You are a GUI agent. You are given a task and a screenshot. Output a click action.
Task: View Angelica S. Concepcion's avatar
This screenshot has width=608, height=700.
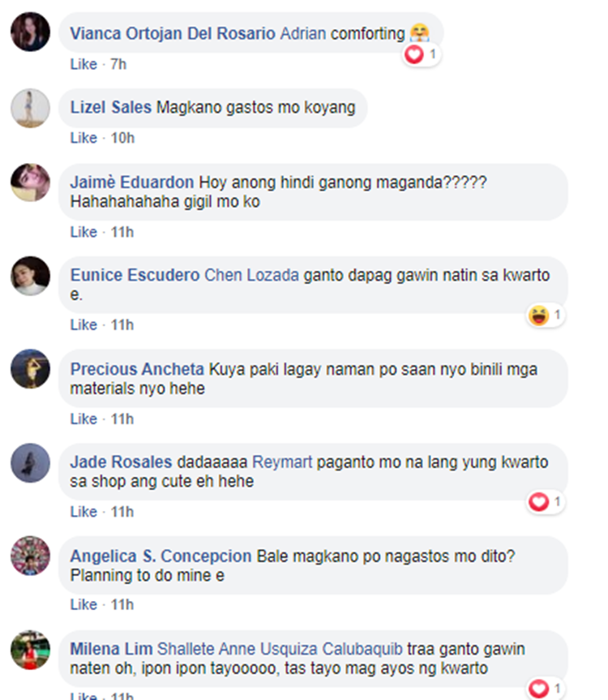click(30, 556)
